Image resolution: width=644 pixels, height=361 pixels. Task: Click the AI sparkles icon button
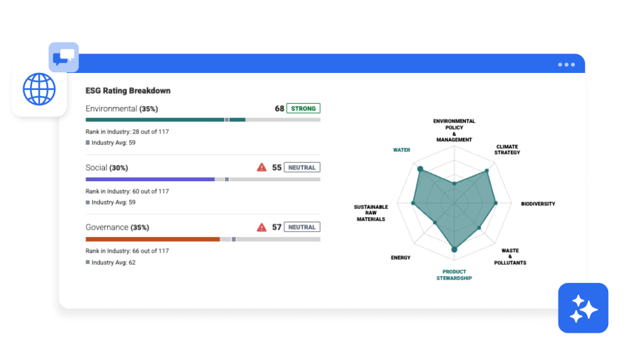583,308
